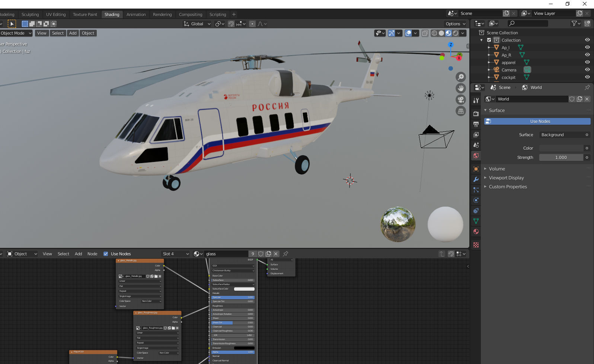594x364 pixels.
Task: Expand the Custom Properties panel
Action: pyautogui.click(x=485, y=187)
